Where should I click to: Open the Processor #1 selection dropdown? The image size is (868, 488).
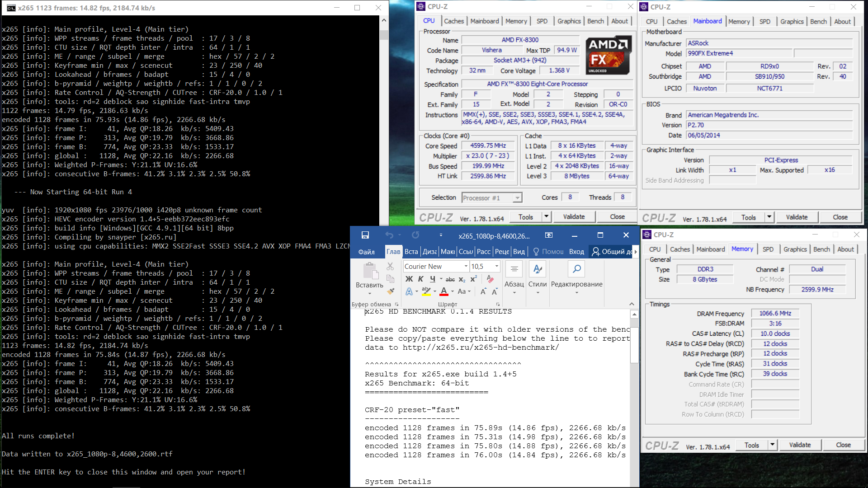pos(517,198)
